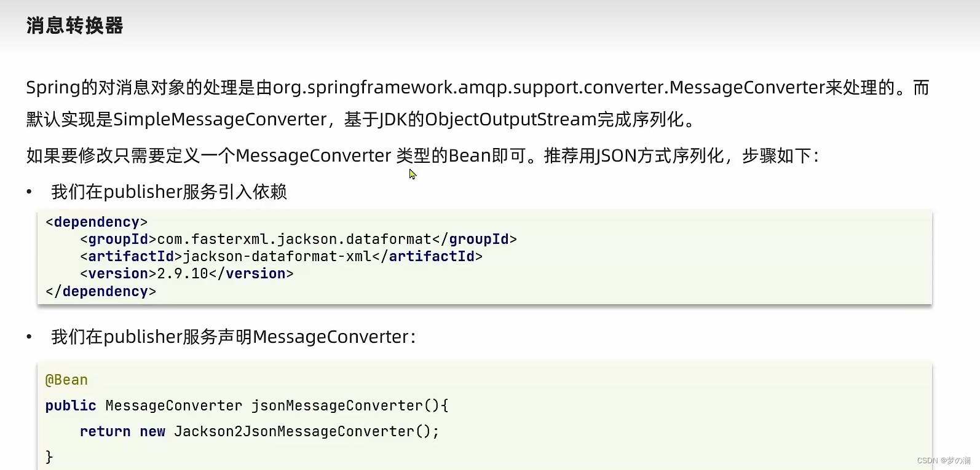Click the return keyword in code

105,431
